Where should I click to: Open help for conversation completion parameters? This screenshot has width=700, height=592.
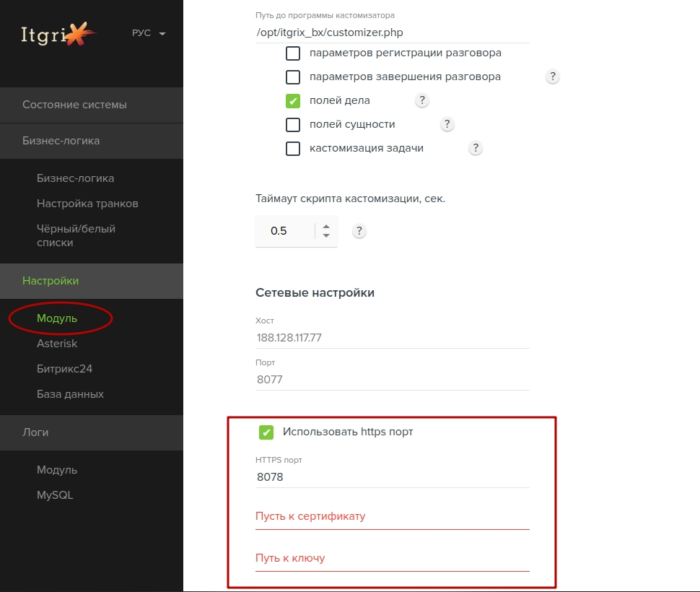553,77
